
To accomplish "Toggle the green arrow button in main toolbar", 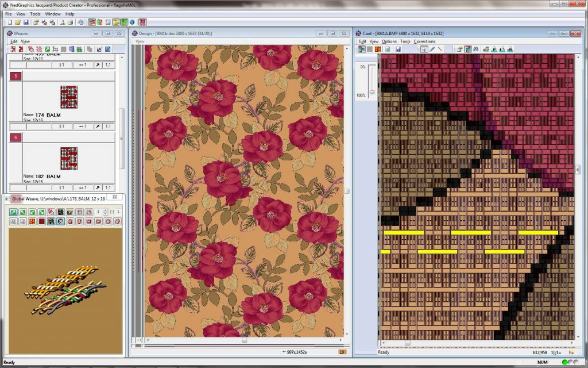I will (124, 22).
